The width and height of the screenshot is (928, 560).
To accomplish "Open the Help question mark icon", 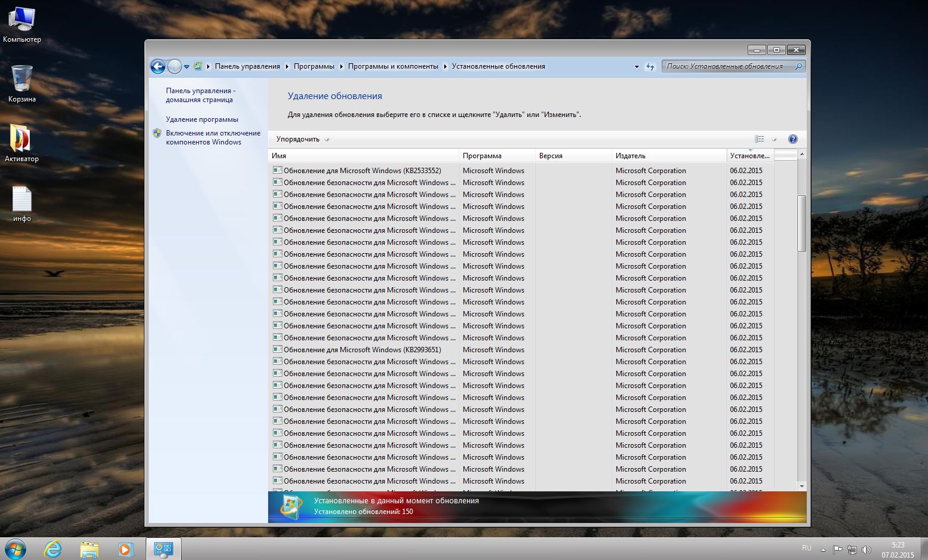I will click(793, 139).
